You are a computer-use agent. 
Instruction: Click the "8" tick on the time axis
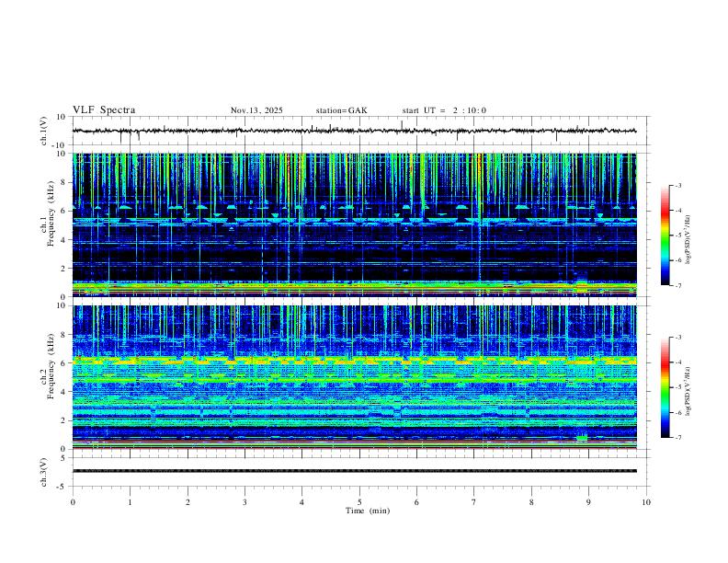(531, 502)
